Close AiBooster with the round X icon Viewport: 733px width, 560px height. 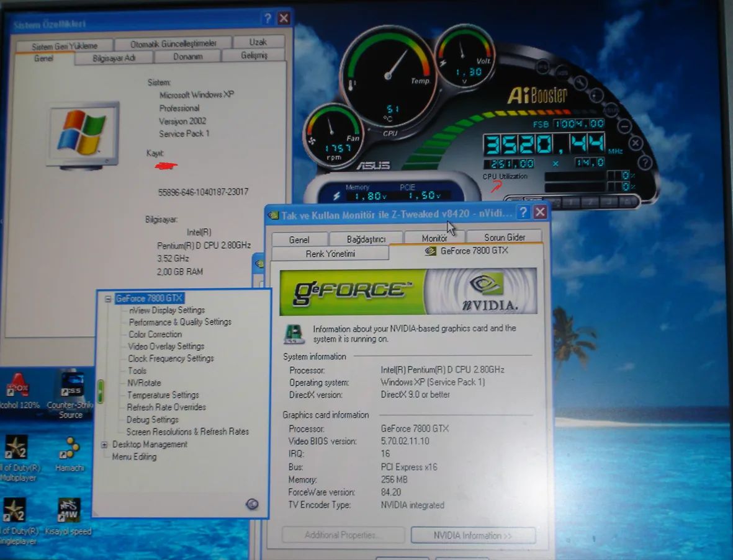point(636,143)
